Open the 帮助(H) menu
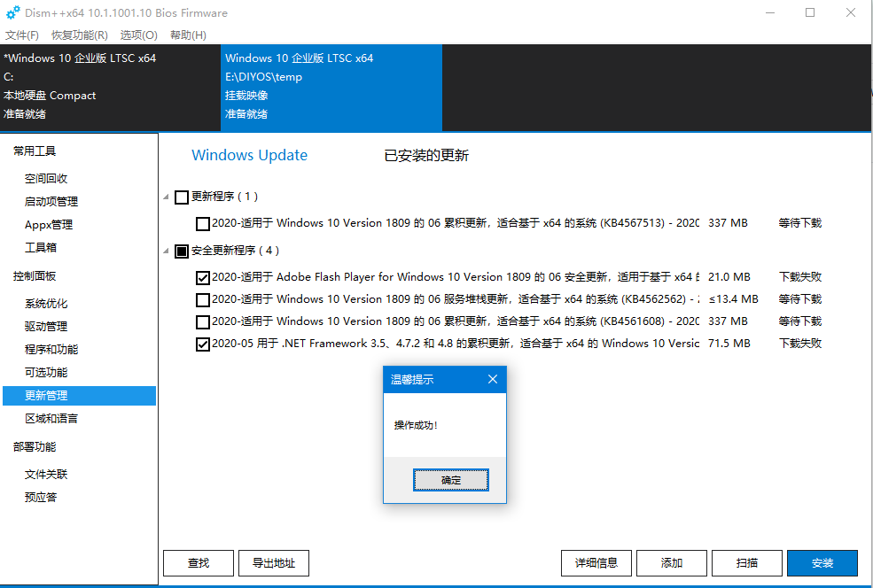The height and width of the screenshot is (588, 873). pos(188,35)
